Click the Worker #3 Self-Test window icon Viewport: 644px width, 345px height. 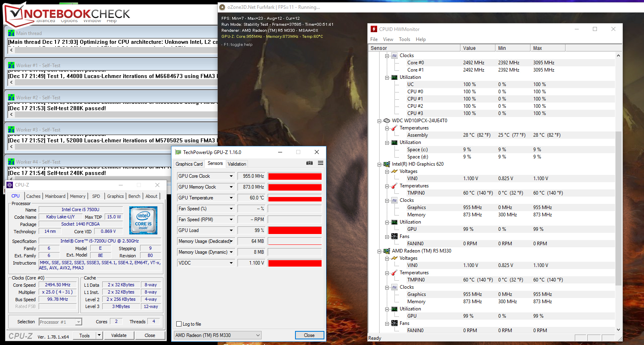click(x=11, y=130)
